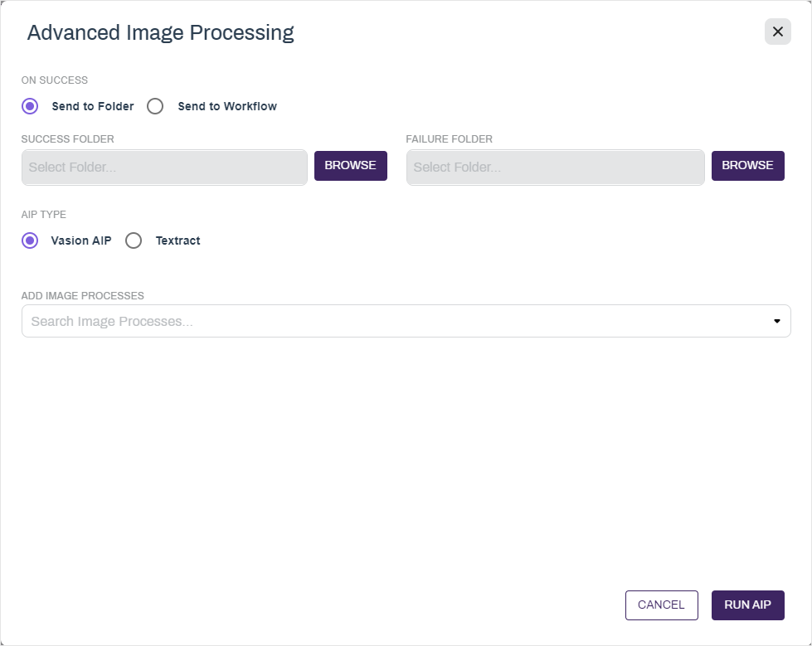Click the Advanced Image Processing title
812x646 pixels.
coord(161,32)
